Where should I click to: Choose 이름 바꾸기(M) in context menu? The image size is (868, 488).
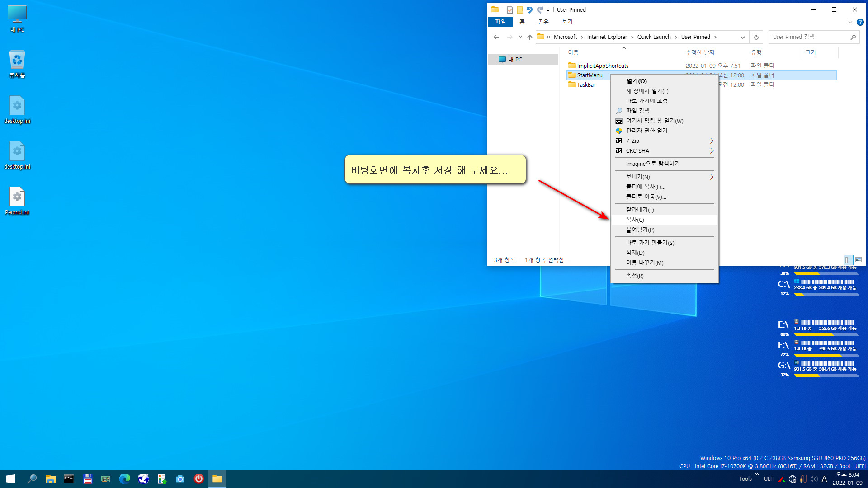pyautogui.click(x=664, y=263)
